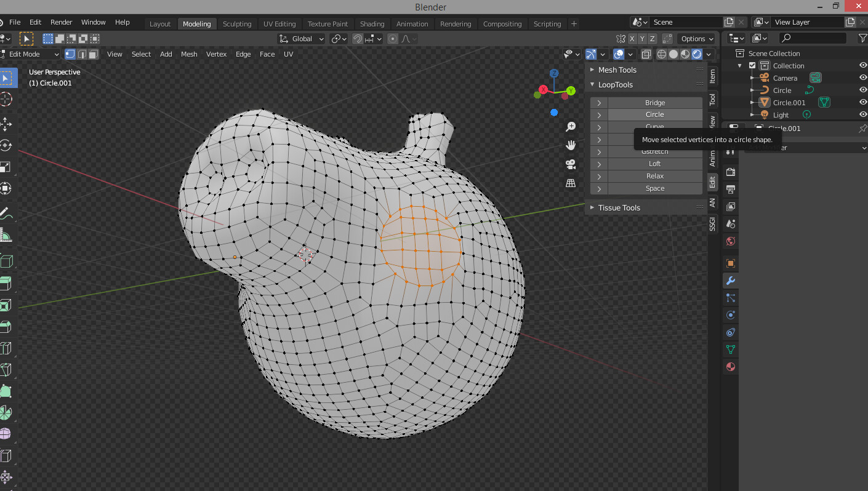
Task: Open the Mesh menu
Action: 189,54
